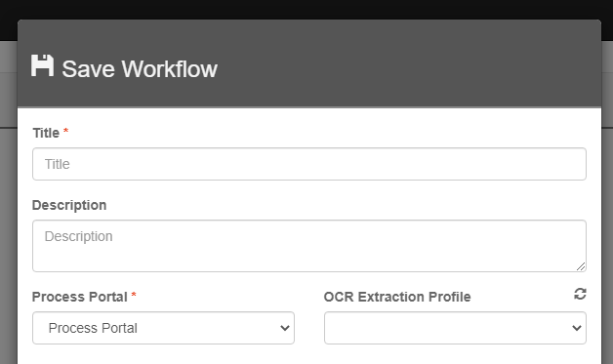Click the dimmed backdrop right of the dialog

(607, 234)
